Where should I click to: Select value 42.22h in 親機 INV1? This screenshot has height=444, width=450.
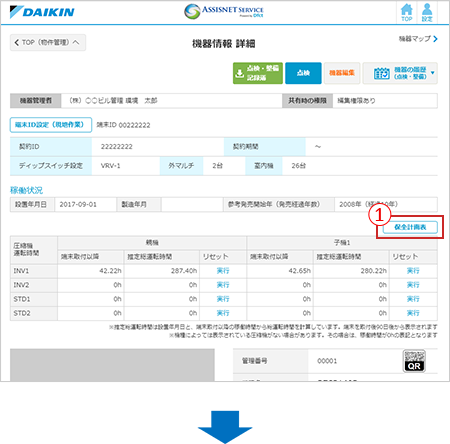(110, 271)
